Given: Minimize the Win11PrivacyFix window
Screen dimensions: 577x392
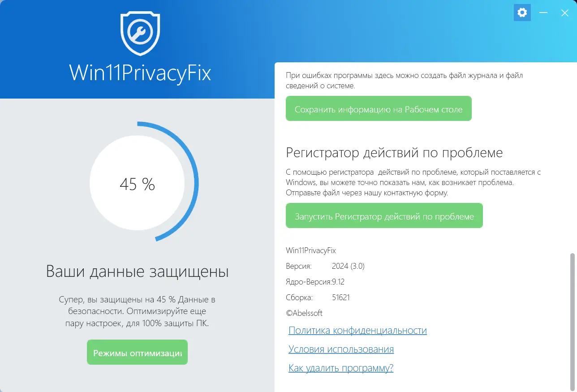Looking at the screenshot, I should click(543, 13).
